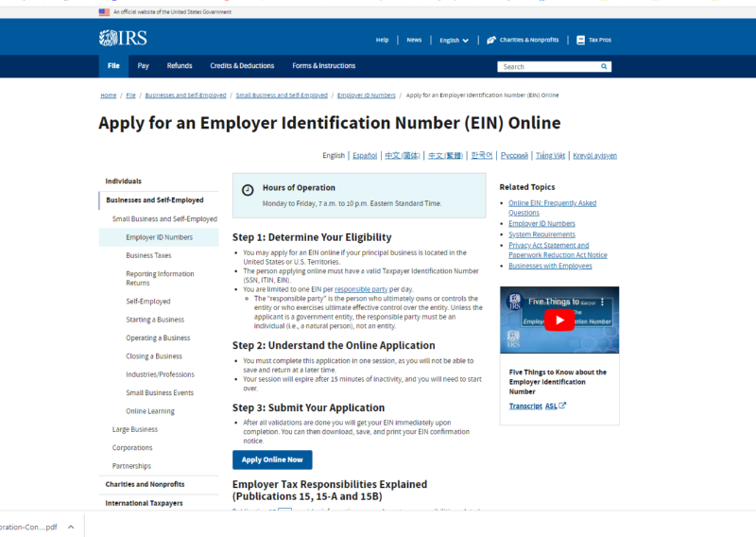756x537 pixels.
Task: Open the Credits & Deductions menu
Action: (242, 66)
